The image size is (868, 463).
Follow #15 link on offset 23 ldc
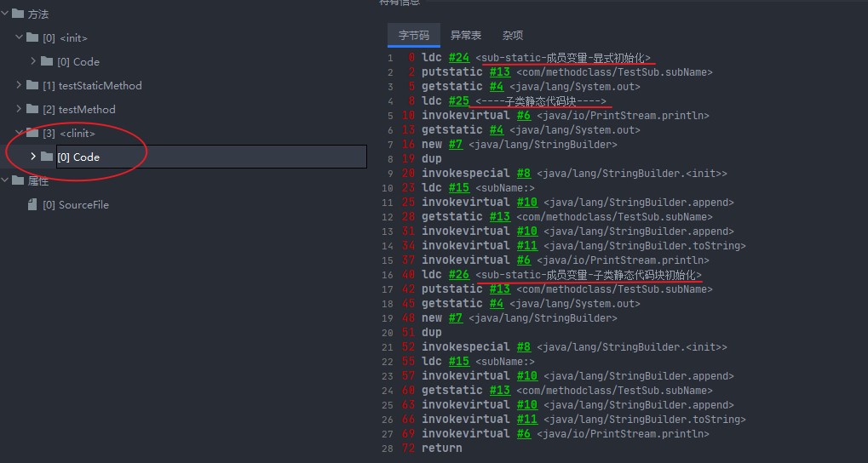[459, 187]
